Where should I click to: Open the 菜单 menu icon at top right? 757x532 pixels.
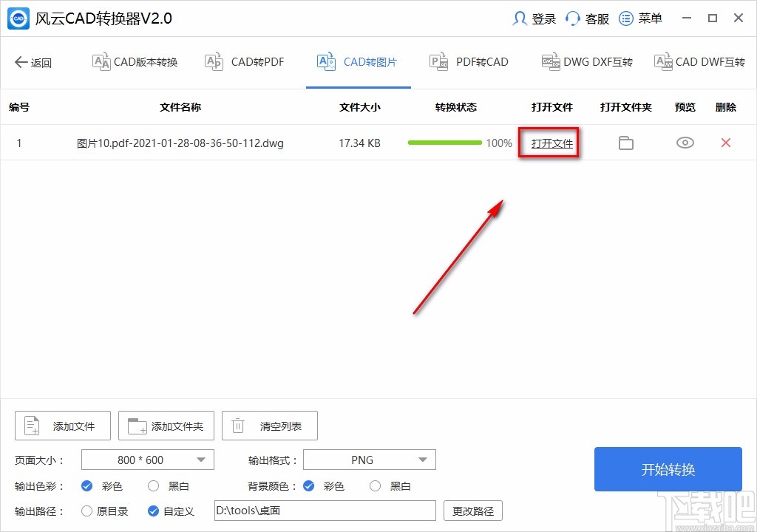pos(626,18)
